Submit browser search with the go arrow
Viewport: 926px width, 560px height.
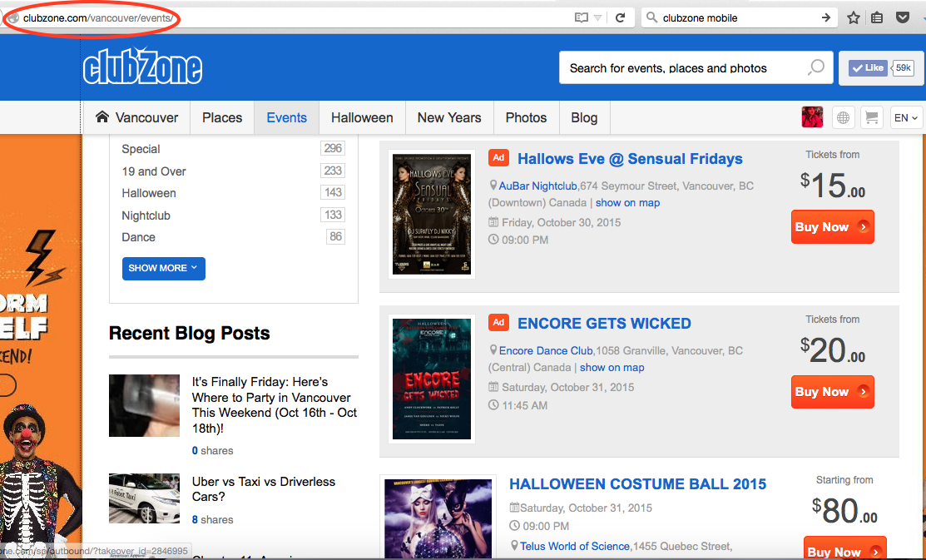coord(825,17)
